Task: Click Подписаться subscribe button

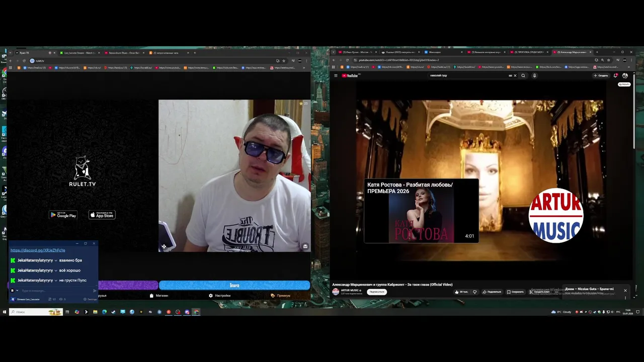Action: 376,292
